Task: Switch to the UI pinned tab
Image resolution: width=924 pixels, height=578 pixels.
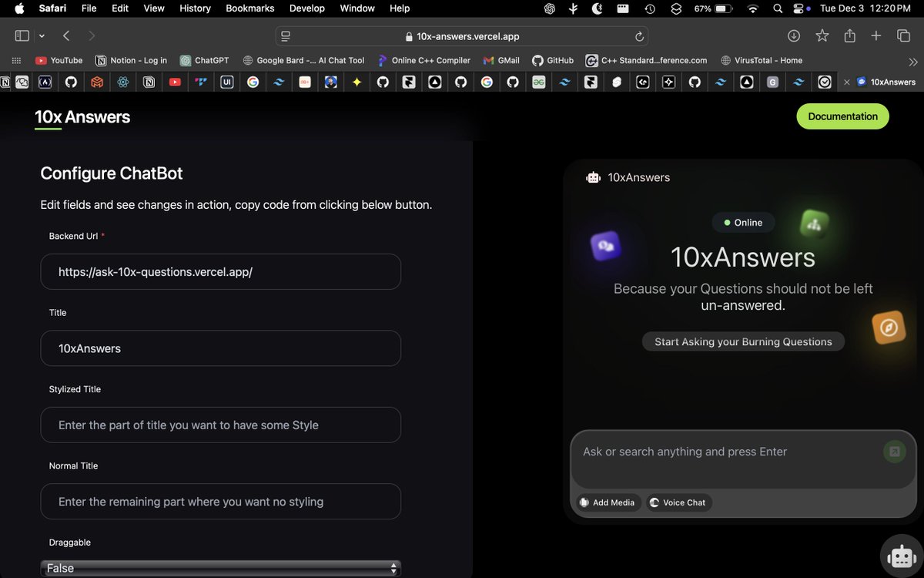Action: [x=226, y=82]
